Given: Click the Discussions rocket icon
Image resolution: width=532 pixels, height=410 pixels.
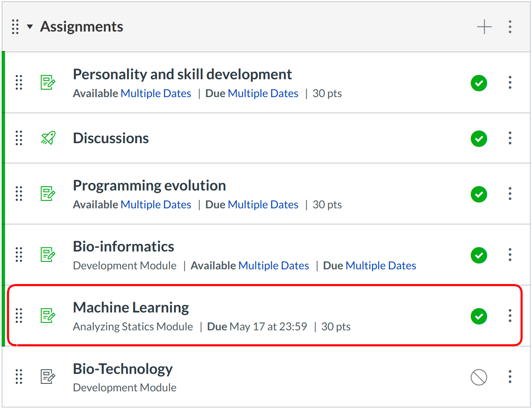Looking at the screenshot, I should coord(48,138).
